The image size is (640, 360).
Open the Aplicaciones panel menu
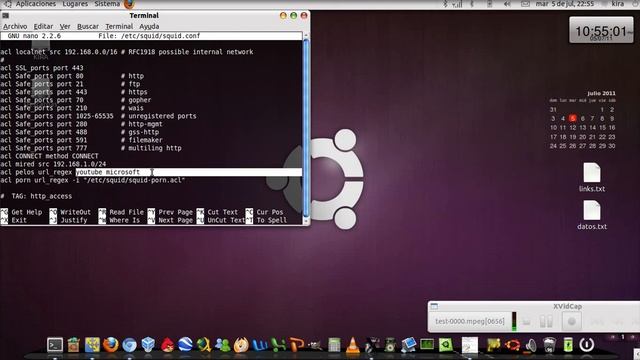[36, 4]
